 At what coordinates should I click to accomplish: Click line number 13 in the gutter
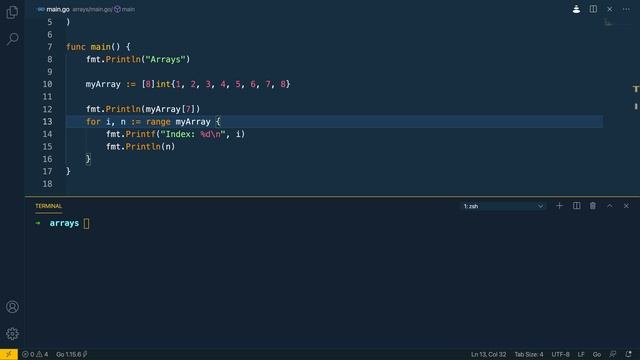(47, 122)
